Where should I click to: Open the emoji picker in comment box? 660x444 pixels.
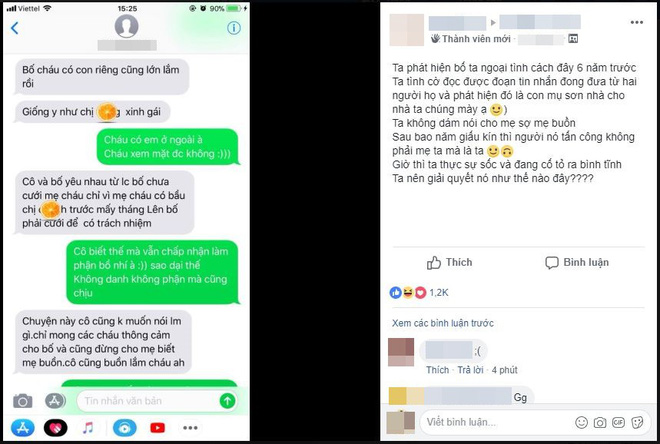coord(581,422)
